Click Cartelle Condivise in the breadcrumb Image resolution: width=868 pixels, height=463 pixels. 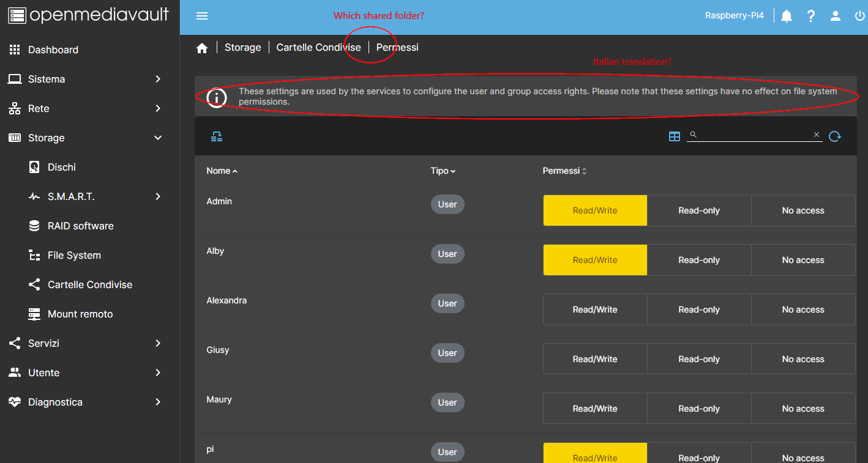point(318,47)
